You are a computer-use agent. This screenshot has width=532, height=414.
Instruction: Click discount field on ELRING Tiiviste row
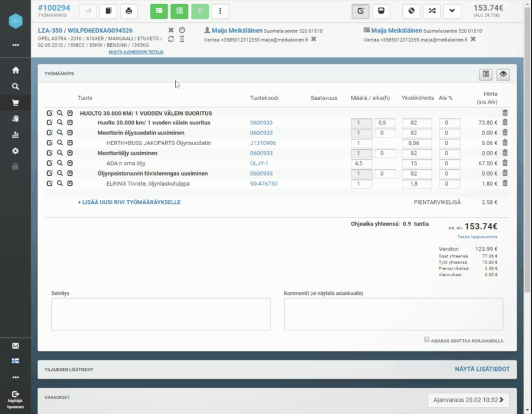click(449, 184)
